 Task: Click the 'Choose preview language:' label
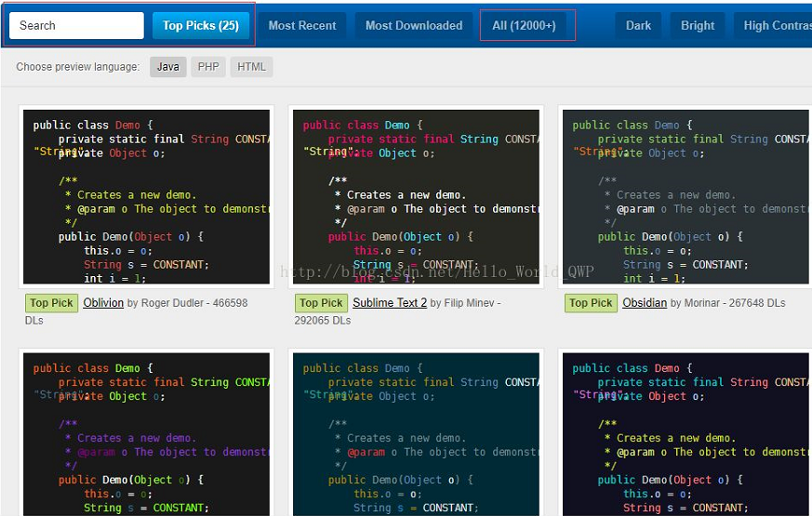(78, 67)
